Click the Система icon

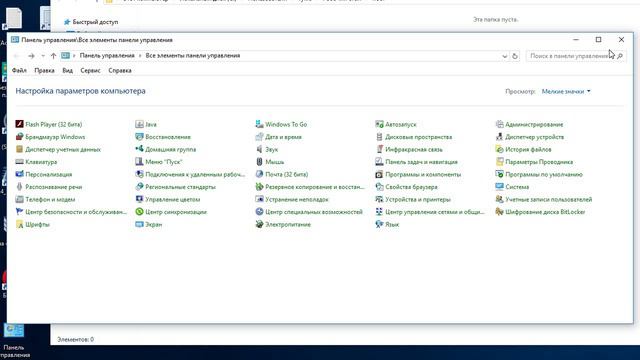[499, 187]
